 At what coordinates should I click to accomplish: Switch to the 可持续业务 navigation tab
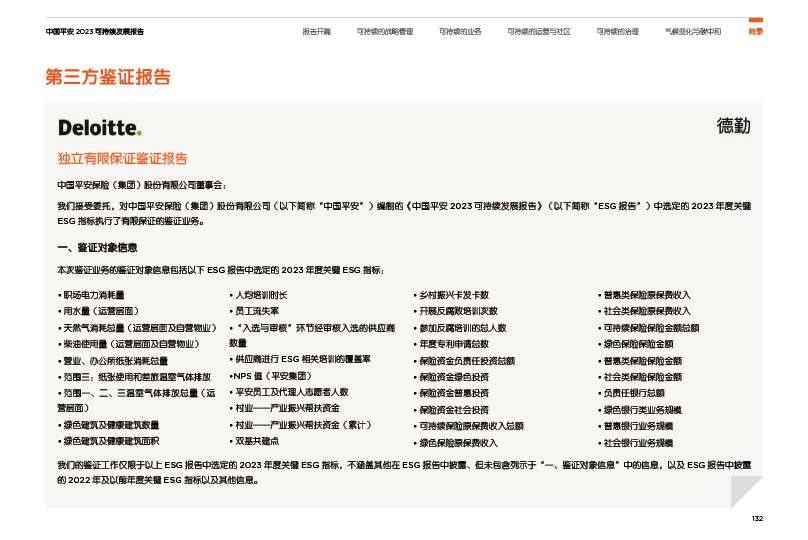(460, 32)
